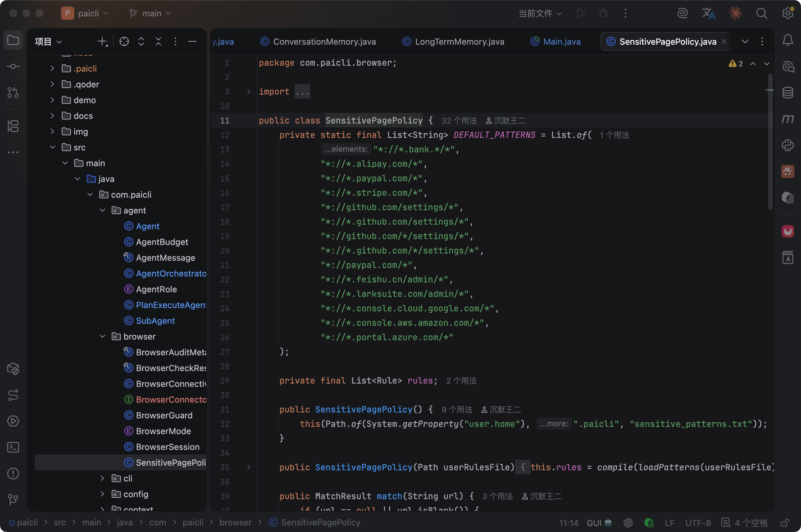The width and height of the screenshot is (801, 532).
Task: Expand the cli package
Action: coord(103,478)
